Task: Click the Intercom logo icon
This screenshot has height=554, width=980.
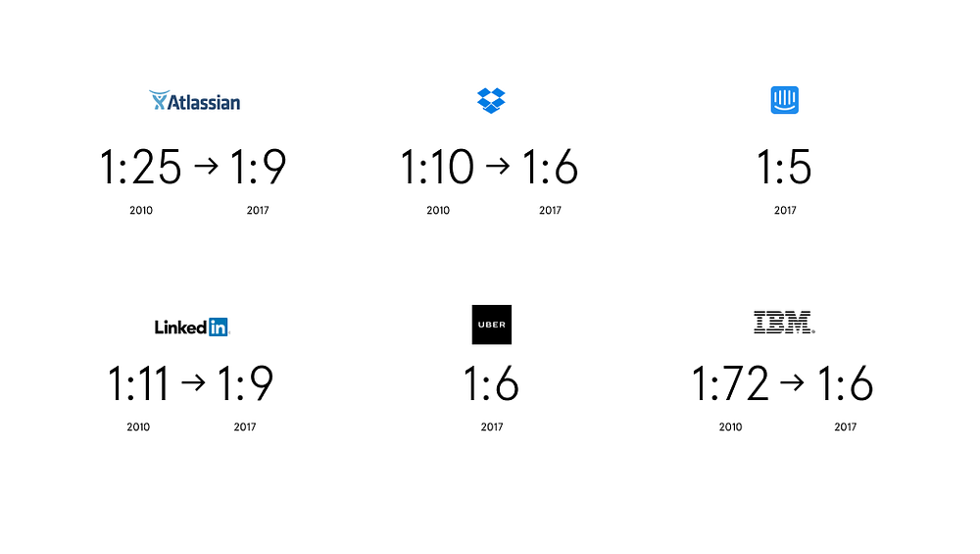Action: tap(784, 100)
